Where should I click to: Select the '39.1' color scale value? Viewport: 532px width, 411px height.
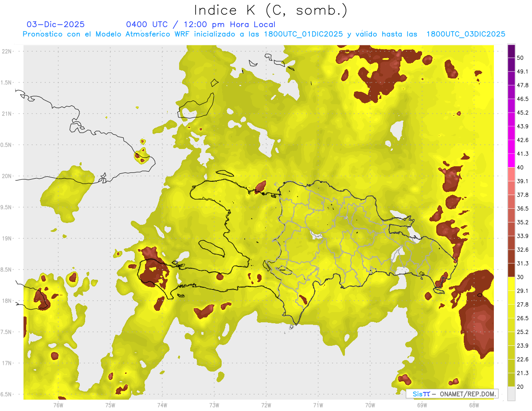coord(523,181)
